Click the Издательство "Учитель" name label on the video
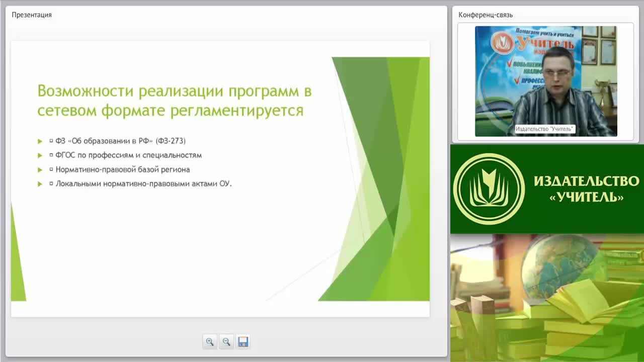This screenshot has height=362, width=644. pos(544,129)
